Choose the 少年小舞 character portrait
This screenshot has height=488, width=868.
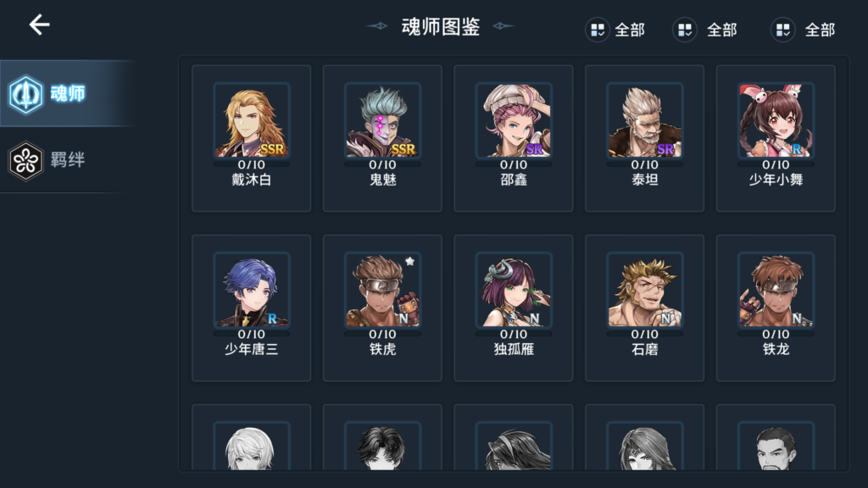coord(776,120)
